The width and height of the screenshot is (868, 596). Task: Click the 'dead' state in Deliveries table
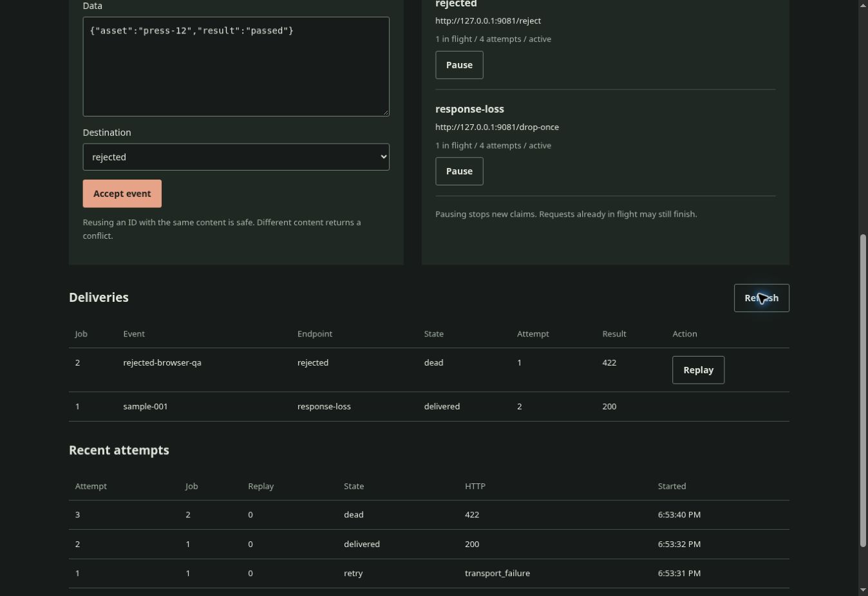tap(433, 362)
